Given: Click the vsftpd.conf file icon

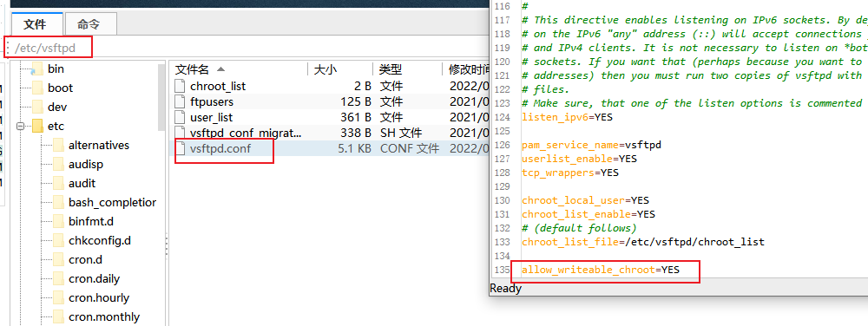Looking at the screenshot, I should coord(180,148).
